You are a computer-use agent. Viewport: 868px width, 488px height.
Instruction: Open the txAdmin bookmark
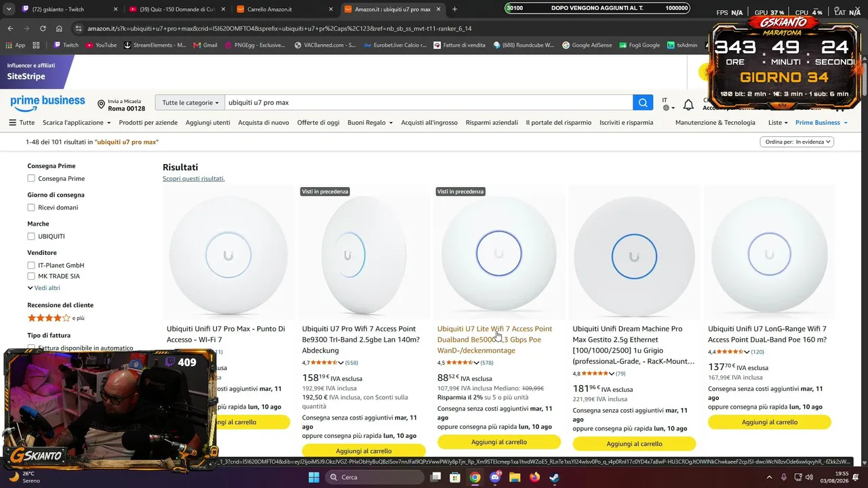682,45
